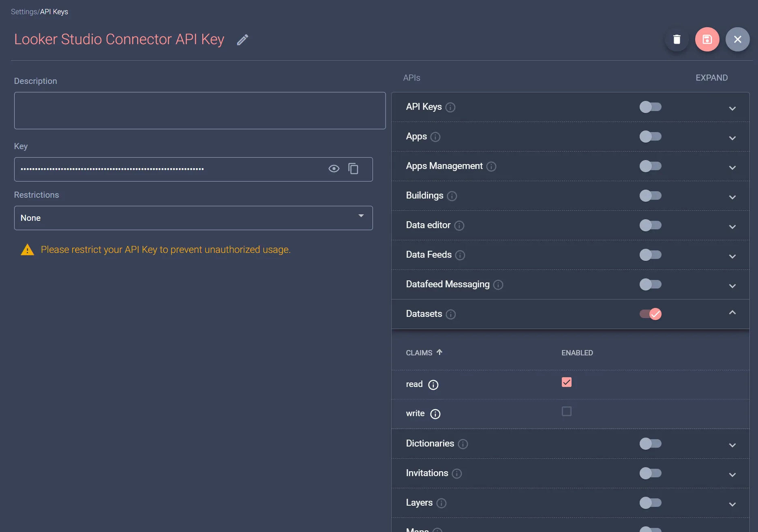Viewport: 758px width, 532px height.
Task: Enable the Layers toggle
Action: [650, 503]
